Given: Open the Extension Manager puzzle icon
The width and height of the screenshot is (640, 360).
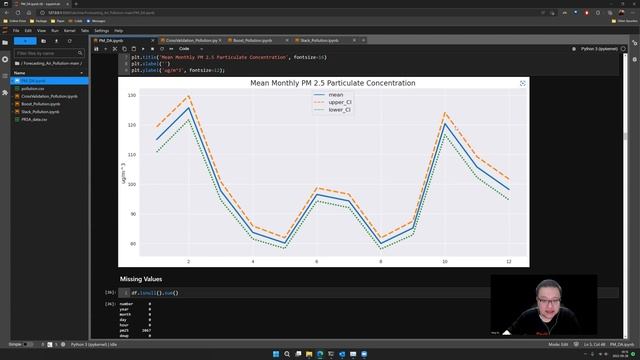Looking at the screenshot, I should tap(5, 93).
